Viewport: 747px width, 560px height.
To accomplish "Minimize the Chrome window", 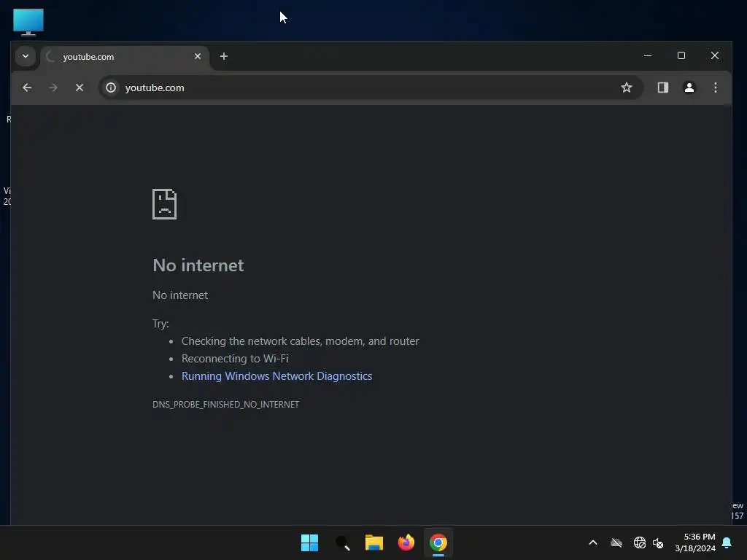I will (648, 55).
